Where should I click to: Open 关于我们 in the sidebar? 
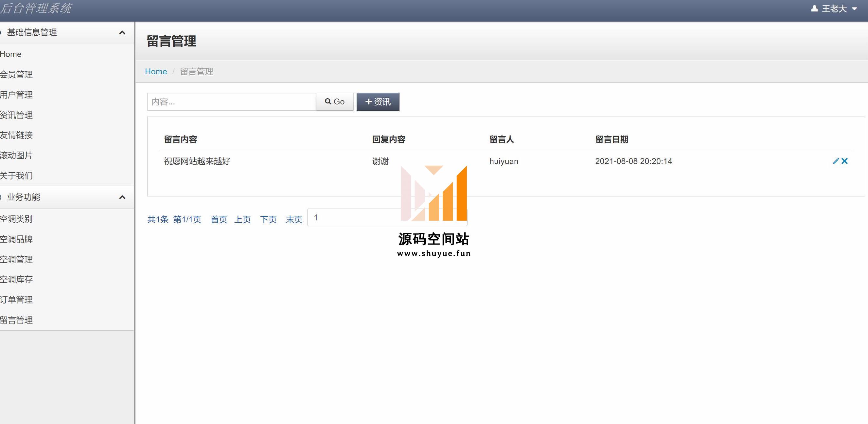tap(16, 175)
